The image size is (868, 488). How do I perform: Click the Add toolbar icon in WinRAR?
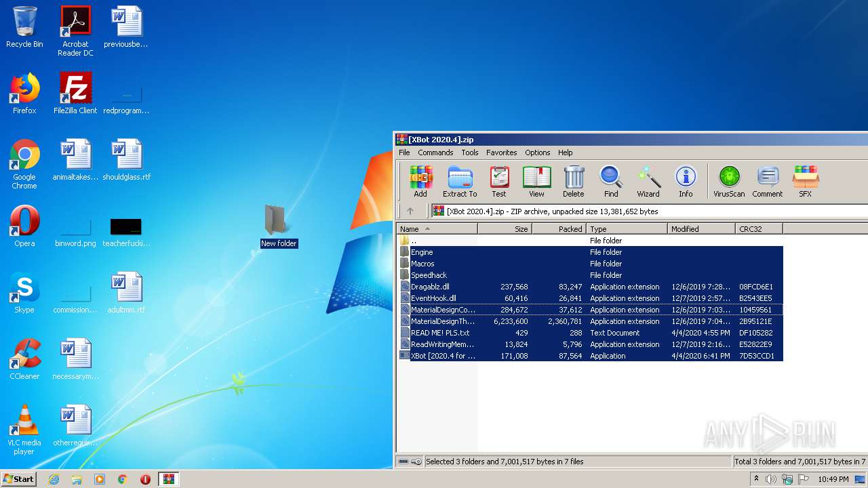pyautogui.click(x=420, y=182)
